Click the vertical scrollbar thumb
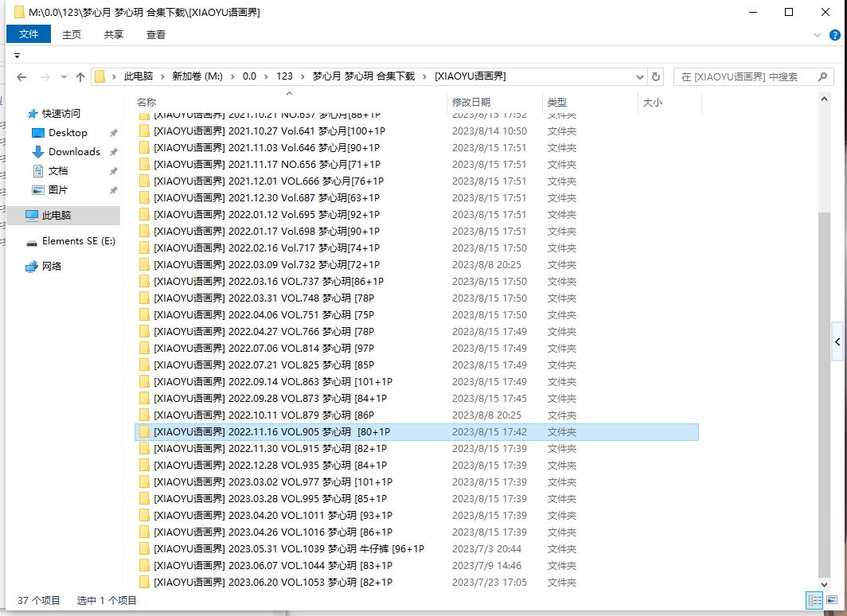 click(x=824, y=394)
